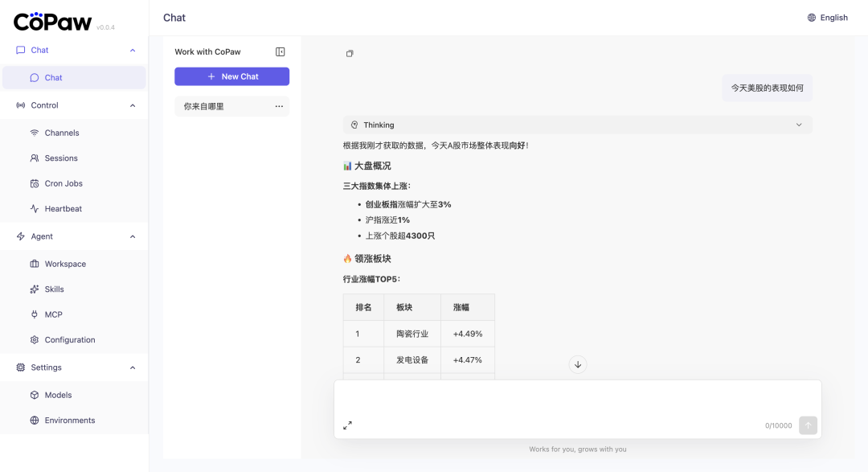The width and height of the screenshot is (868, 472).
Task: Click the MCP plug icon
Action: coord(35,314)
